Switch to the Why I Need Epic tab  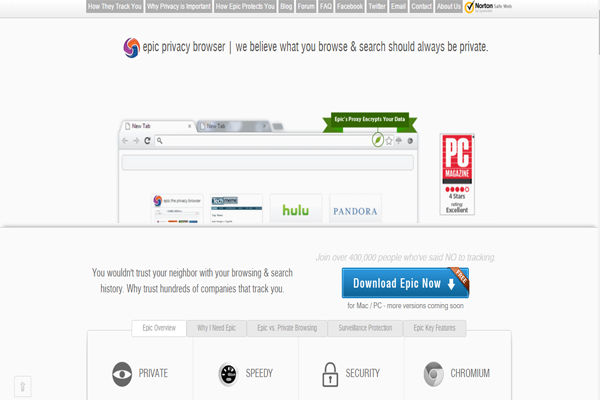tap(216, 328)
